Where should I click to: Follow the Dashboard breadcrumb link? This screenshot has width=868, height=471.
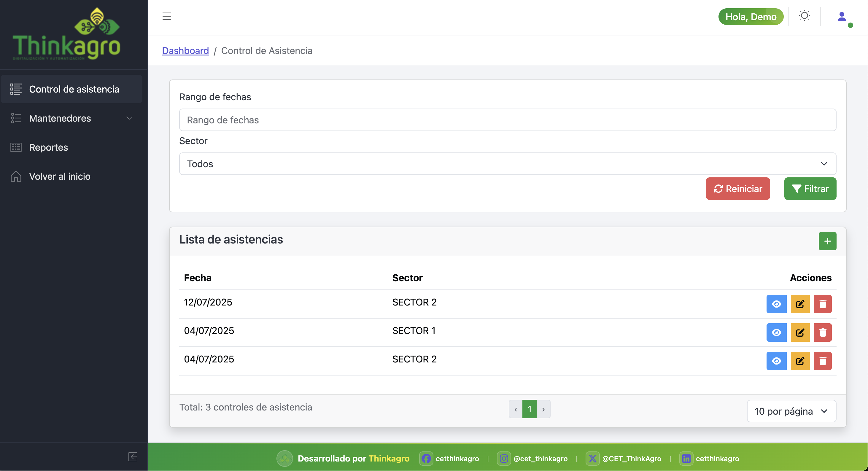tap(185, 50)
